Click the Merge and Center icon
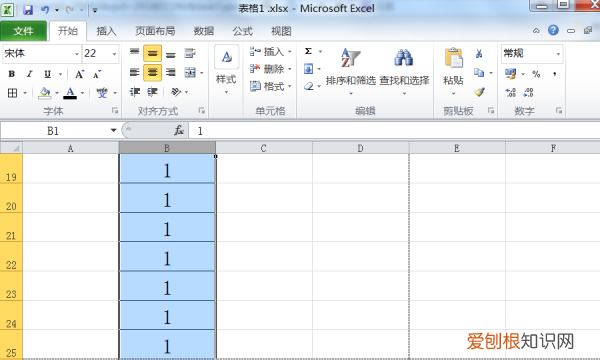The image size is (600, 360). point(190,72)
